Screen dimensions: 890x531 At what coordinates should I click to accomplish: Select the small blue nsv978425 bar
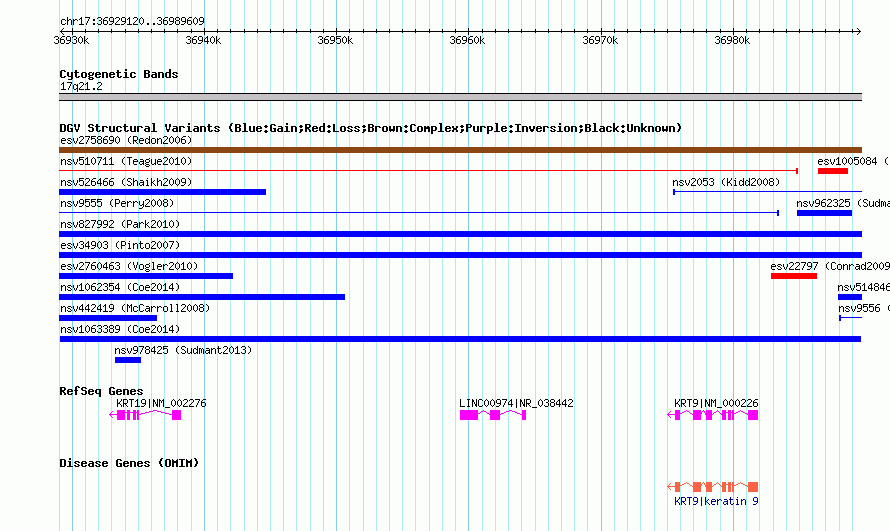tap(128, 360)
